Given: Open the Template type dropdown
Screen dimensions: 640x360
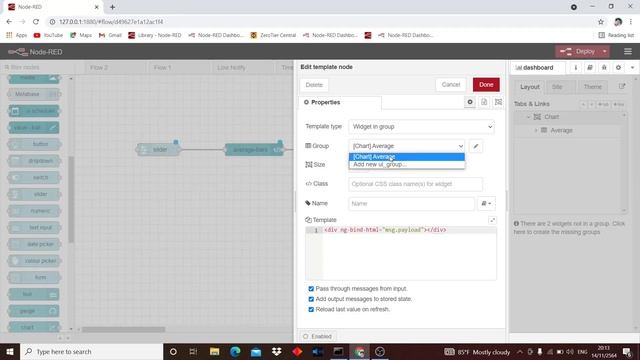Looking at the screenshot, I should pos(421,127).
